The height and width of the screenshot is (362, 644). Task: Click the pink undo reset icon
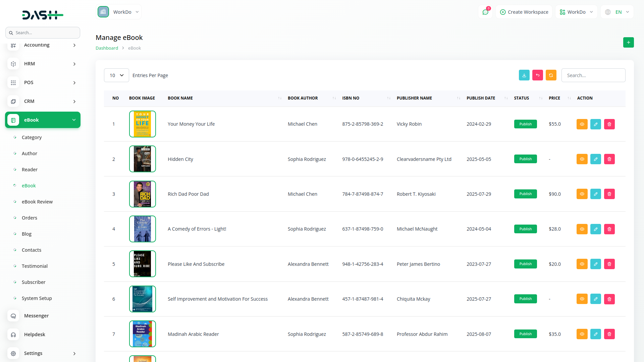[537, 75]
